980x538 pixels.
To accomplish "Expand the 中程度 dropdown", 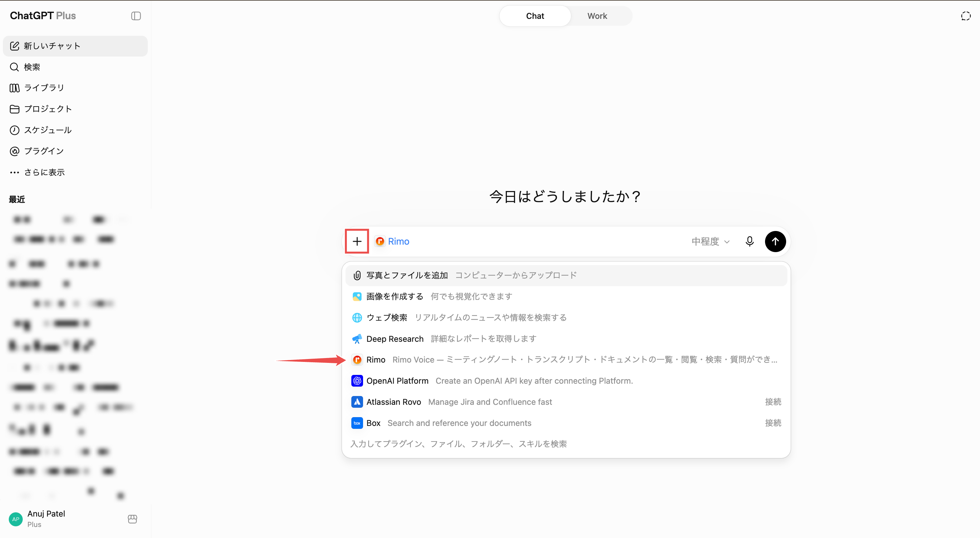I will click(x=710, y=241).
